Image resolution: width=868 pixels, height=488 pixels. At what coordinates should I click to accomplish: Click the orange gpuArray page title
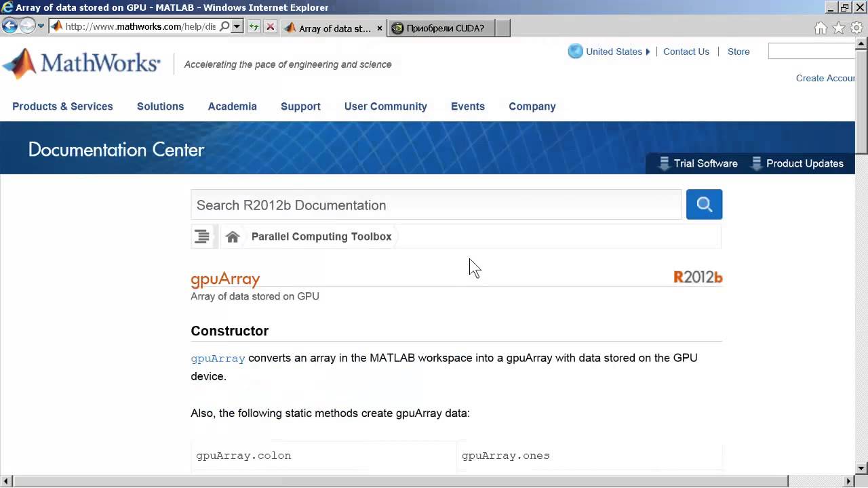(x=225, y=279)
